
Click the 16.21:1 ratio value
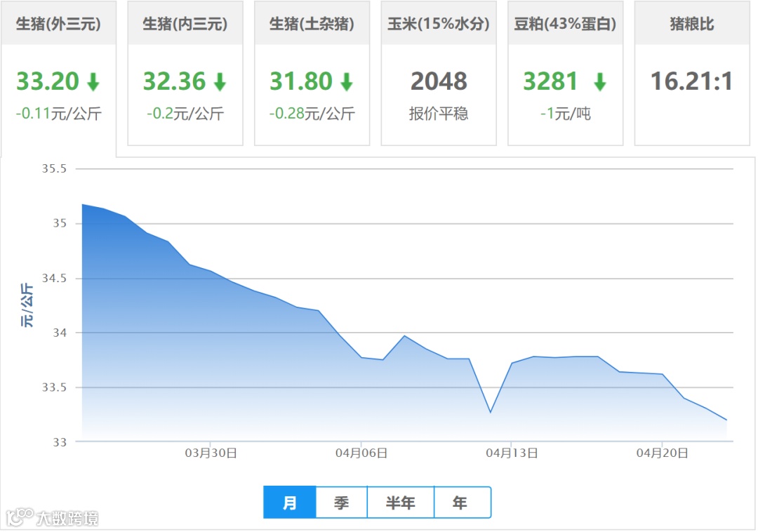pyautogui.click(x=692, y=81)
